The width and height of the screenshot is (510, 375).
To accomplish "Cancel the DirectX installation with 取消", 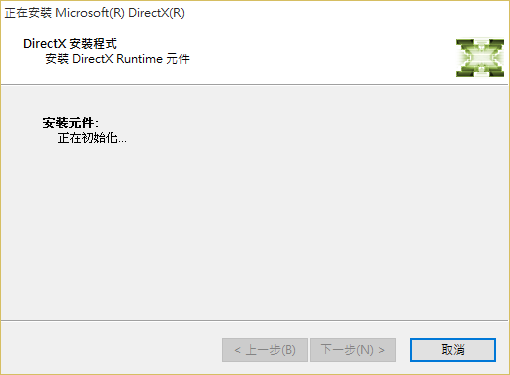I will 453,350.
